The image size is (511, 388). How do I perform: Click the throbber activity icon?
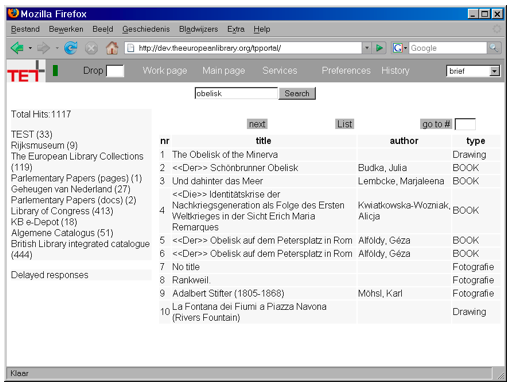[497, 29]
